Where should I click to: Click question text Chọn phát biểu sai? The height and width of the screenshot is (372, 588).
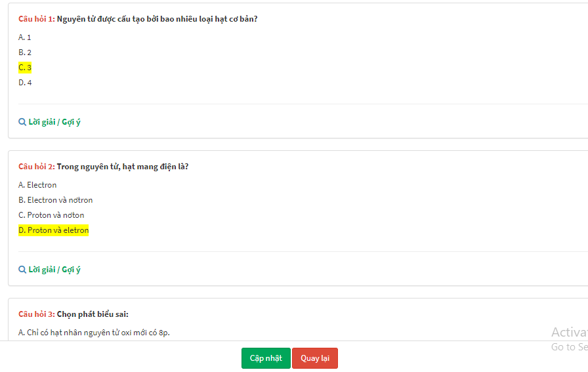[93, 314]
